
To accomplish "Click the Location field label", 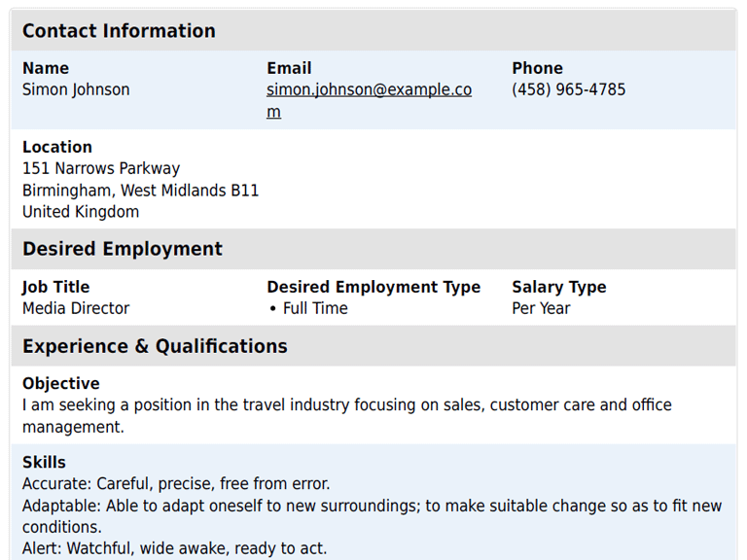I will pos(57,147).
